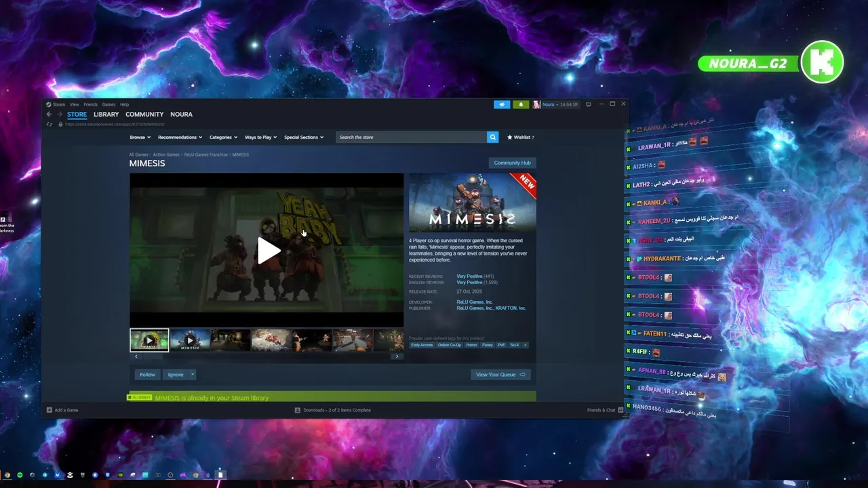Select the PvE tag

coord(502,345)
